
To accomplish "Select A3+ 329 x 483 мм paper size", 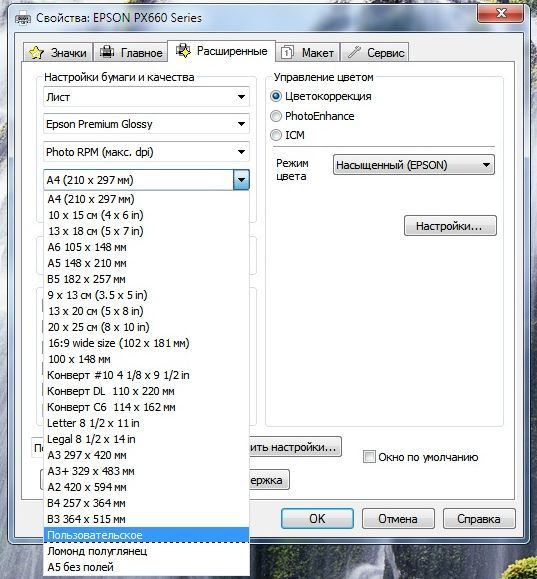I will [x=146, y=471].
